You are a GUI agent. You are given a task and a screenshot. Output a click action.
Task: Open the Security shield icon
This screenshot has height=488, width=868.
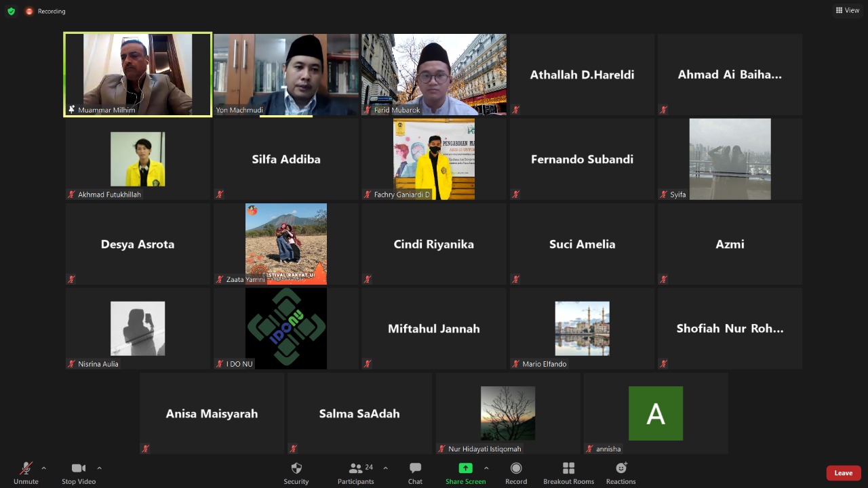[296, 469]
